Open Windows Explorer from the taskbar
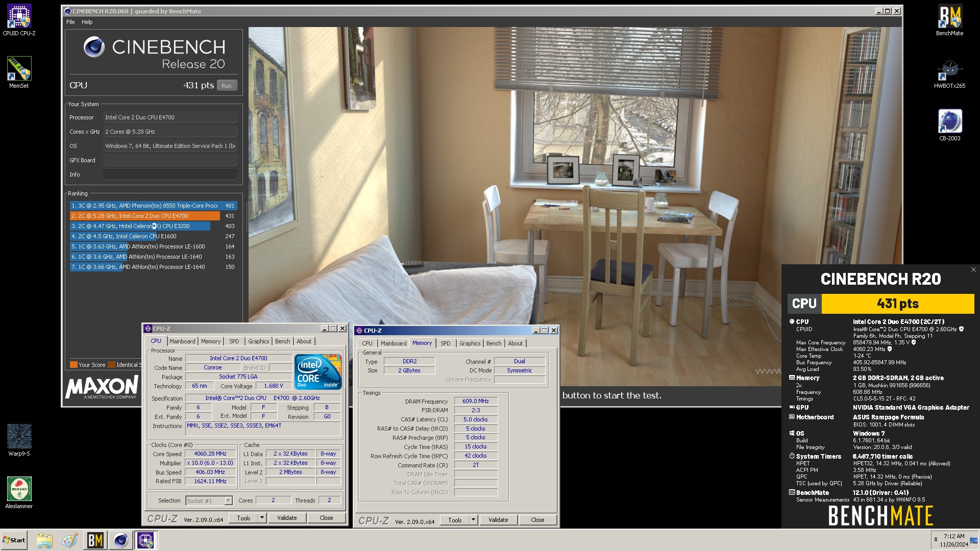Viewport: 980px width, 551px height. [x=44, y=540]
